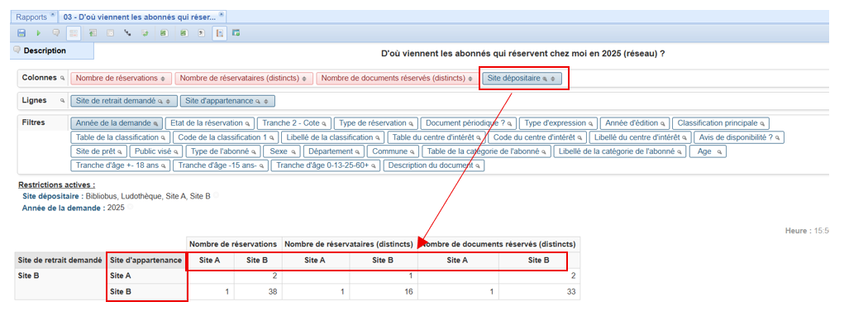This screenshot has width=868, height=321.
Task: Click the value 33 in the results table
Action: coord(570,291)
